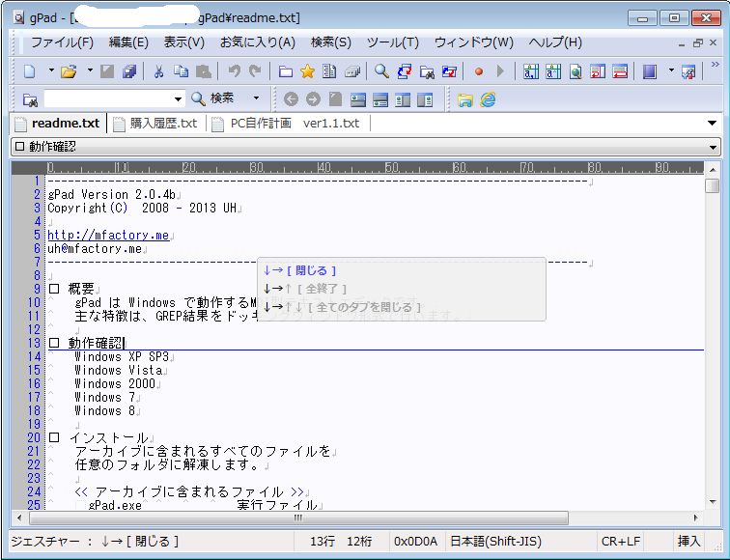Follow the http://mfactory.me link
This screenshot has width=730, height=560.
click(x=108, y=235)
